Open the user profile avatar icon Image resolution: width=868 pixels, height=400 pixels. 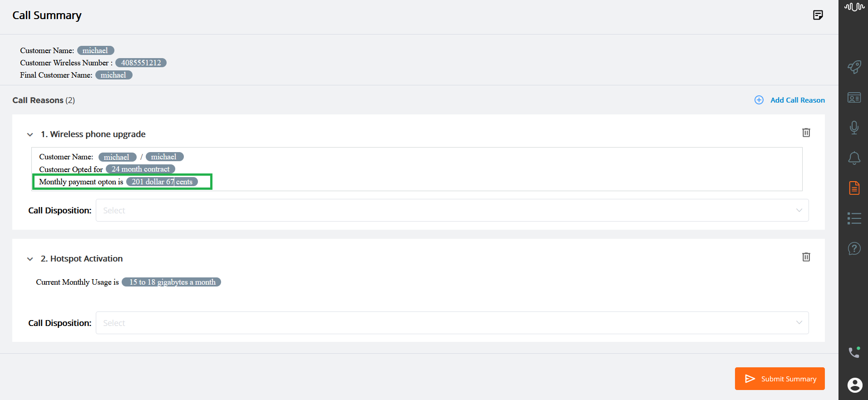[x=854, y=385]
